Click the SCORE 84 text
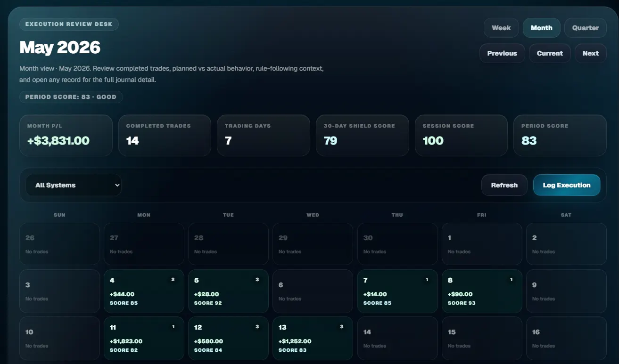Viewport: 619px width, 364px height. coord(208,350)
